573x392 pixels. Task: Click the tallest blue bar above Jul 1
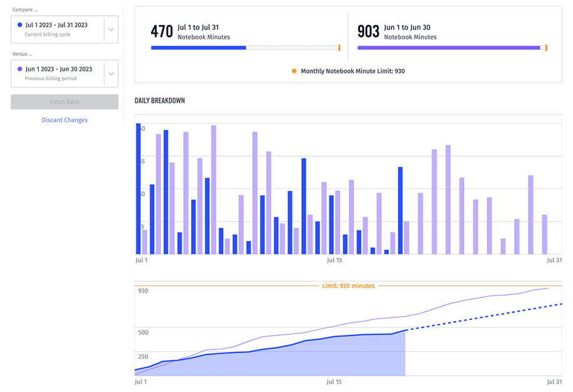(140, 188)
